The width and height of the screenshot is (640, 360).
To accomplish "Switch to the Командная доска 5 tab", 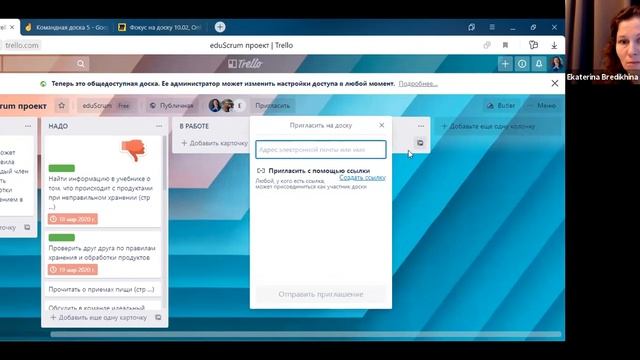I will coord(65,27).
